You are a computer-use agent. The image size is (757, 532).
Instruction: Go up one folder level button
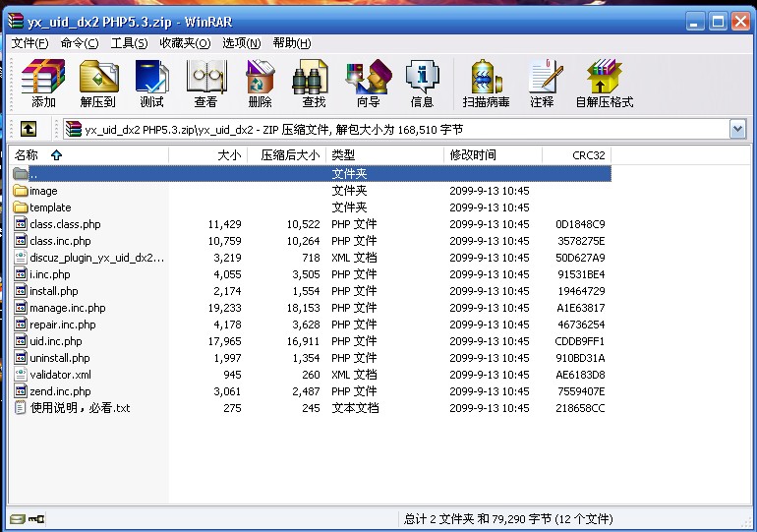click(x=29, y=129)
